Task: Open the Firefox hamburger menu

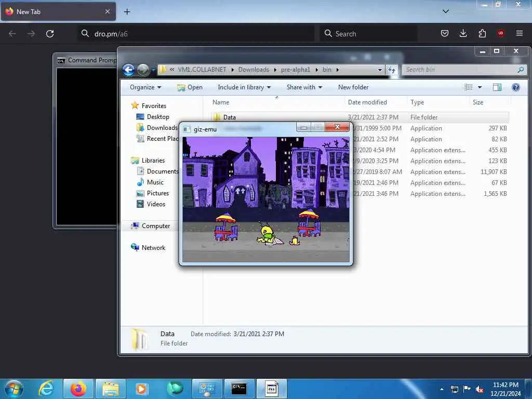Action: pyautogui.click(x=519, y=33)
